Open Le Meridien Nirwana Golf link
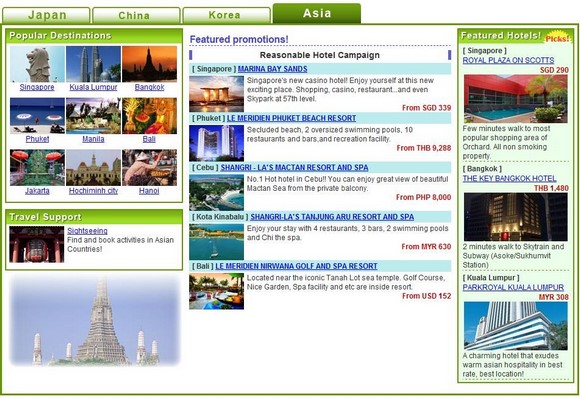The height and width of the screenshot is (398, 580). point(296,266)
